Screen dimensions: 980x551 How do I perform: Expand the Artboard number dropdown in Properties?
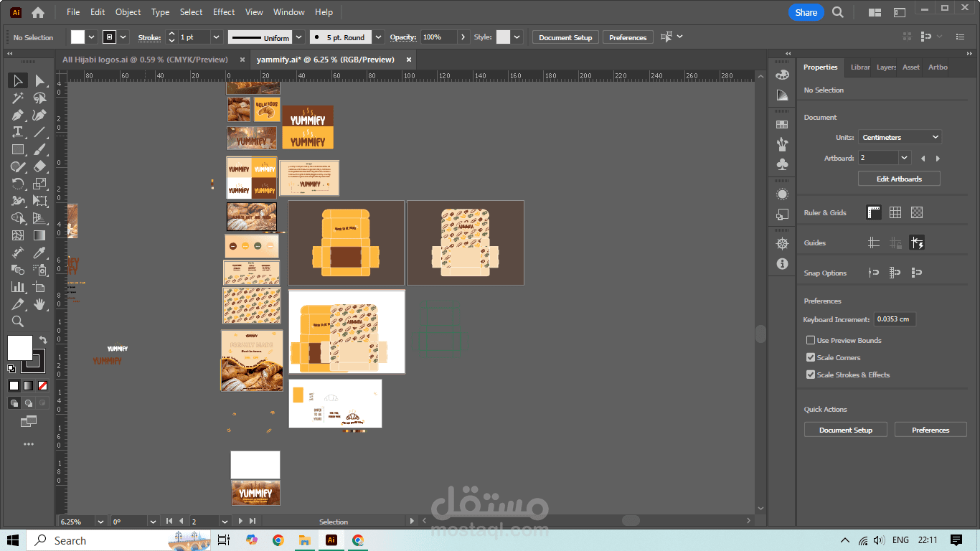(x=905, y=158)
